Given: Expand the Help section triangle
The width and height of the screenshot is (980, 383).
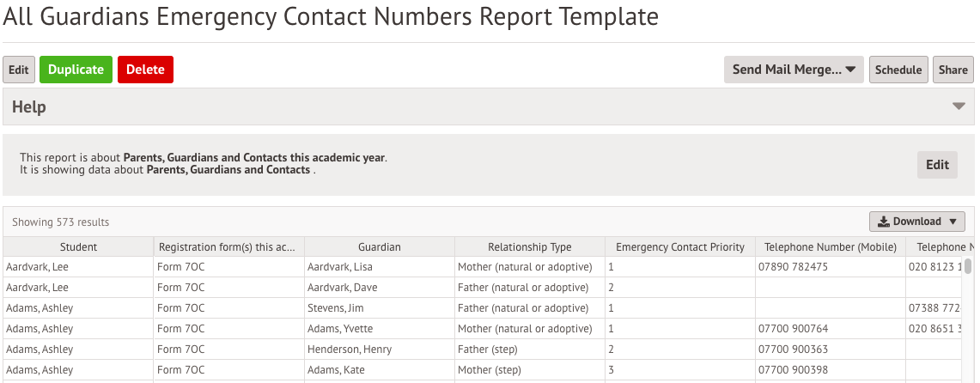Looking at the screenshot, I should pos(959,106).
